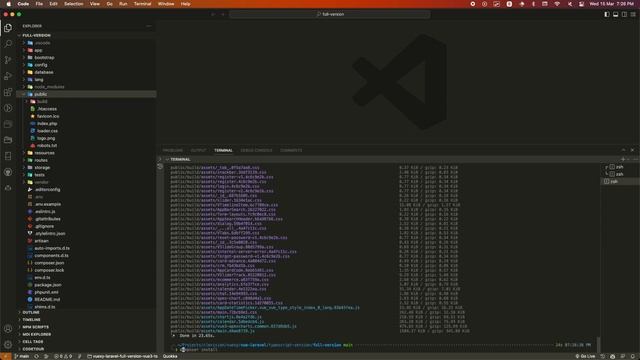Open README.md file
This screenshot has height=360, width=640.
pyautogui.click(x=87, y=300)
